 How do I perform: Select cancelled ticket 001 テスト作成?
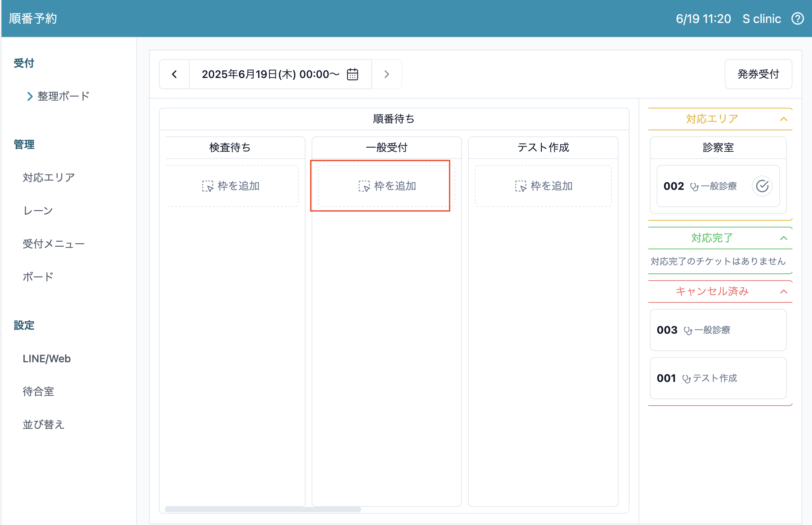point(718,378)
